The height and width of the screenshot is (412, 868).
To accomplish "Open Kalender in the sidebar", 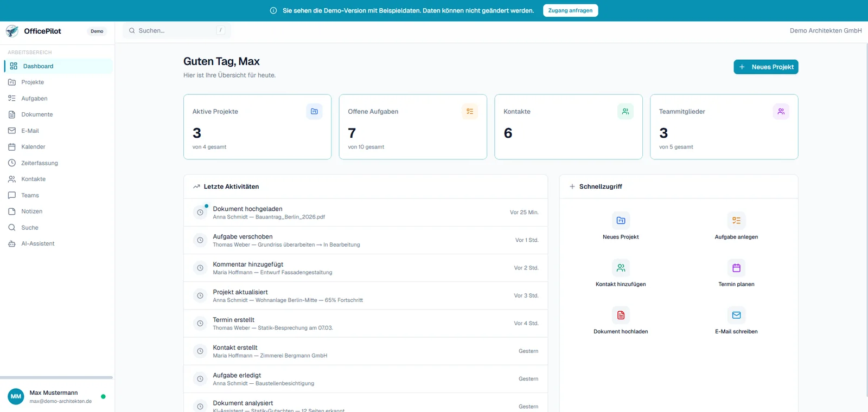I will (x=59, y=147).
